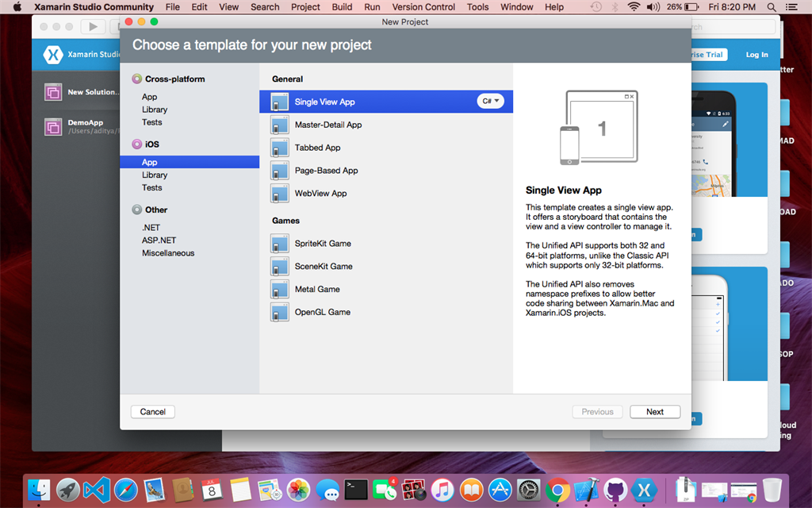Click Log In in Xamarin Studio window
Image resolution: width=812 pixels, height=508 pixels.
point(756,55)
